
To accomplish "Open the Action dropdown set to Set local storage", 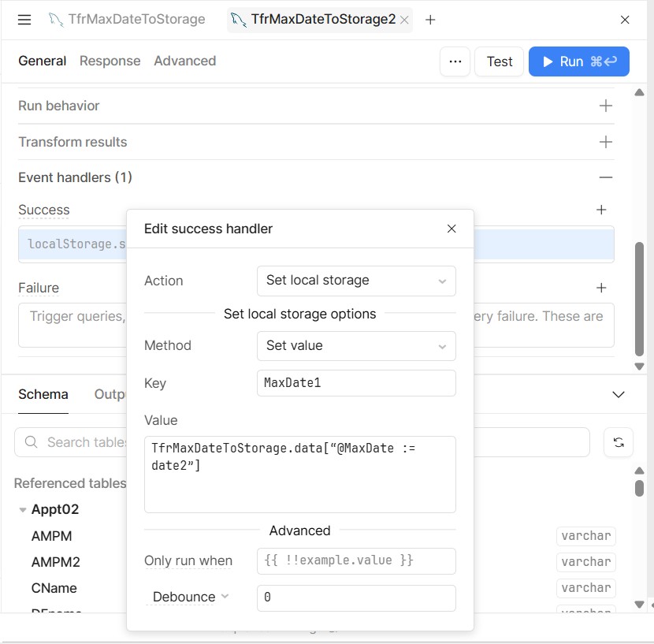I will click(356, 281).
